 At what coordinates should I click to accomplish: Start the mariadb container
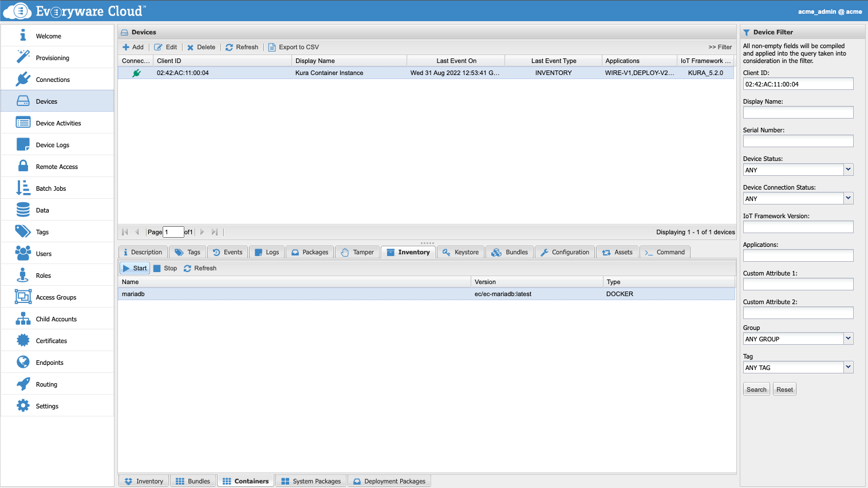[x=135, y=268]
